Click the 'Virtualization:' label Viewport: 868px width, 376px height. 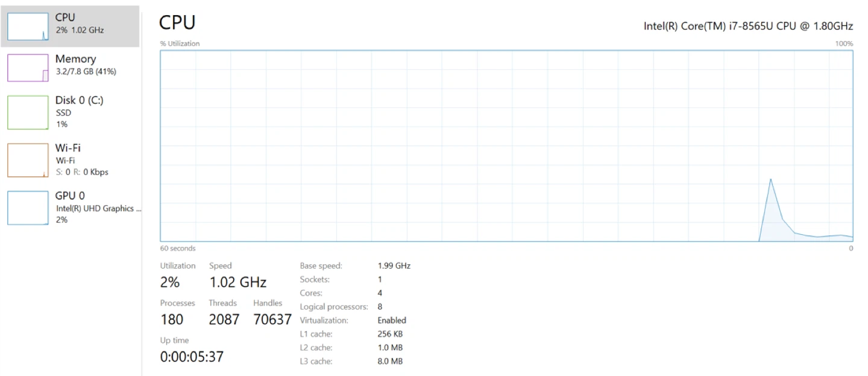pos(324,320)
